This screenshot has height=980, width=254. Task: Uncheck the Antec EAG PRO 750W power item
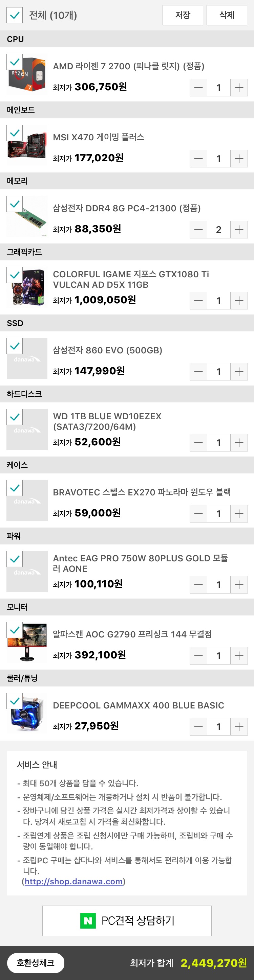15,559
